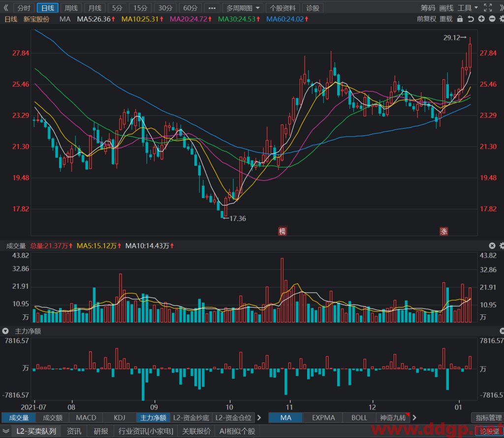Expand right panel with double-chevron icon
504x438 pixels.
pos(501,8)
